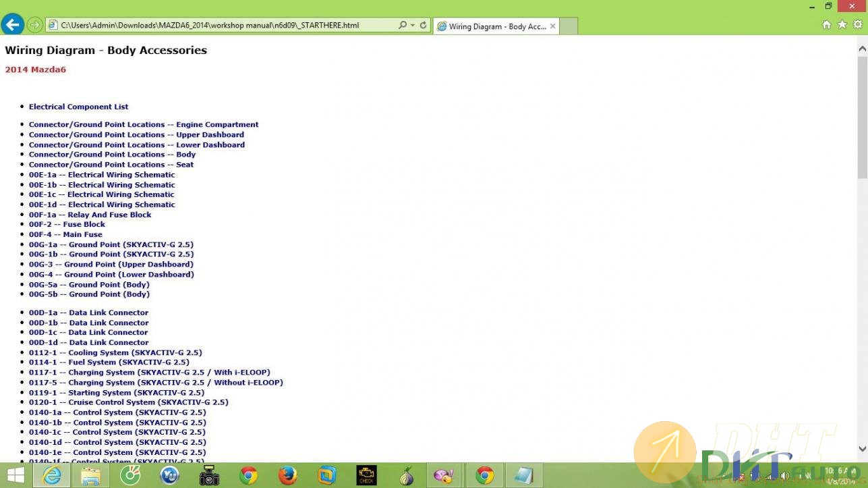This screenshot has width=868, height=488.
Task: Switch to second Chrome window in taskbar
Action: click(485, 475)
